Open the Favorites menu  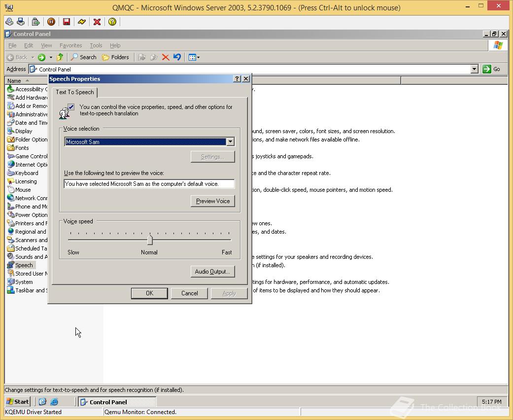click(70, 45)
